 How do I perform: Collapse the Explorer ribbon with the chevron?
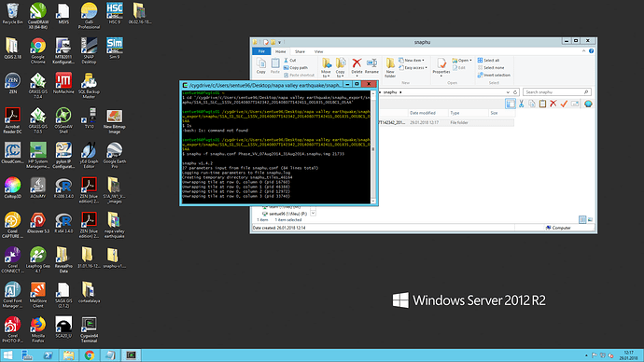(x=583, y=51)
